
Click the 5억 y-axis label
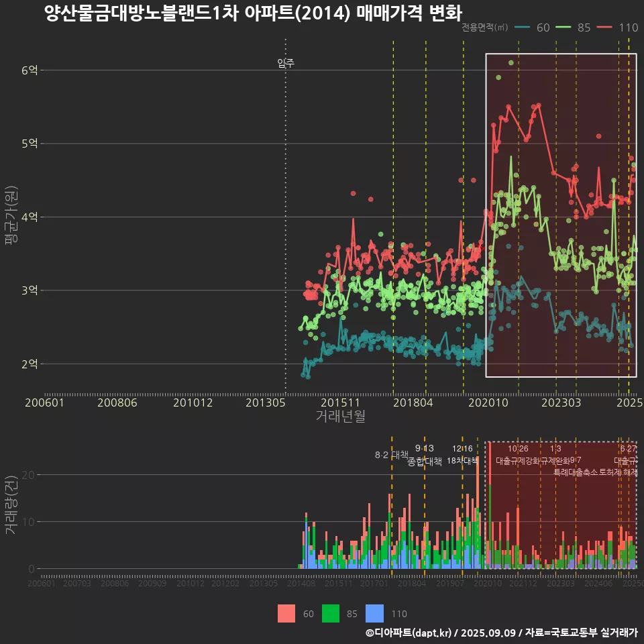click(30, 144)
